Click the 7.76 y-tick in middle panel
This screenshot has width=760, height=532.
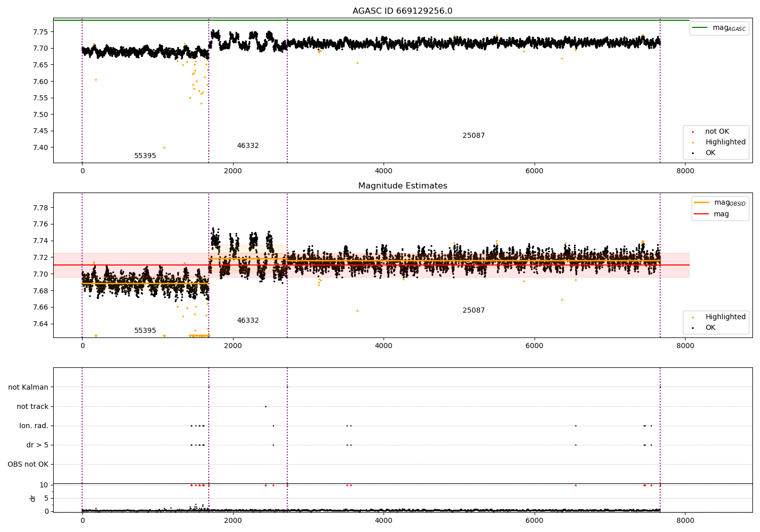[41, 224]
